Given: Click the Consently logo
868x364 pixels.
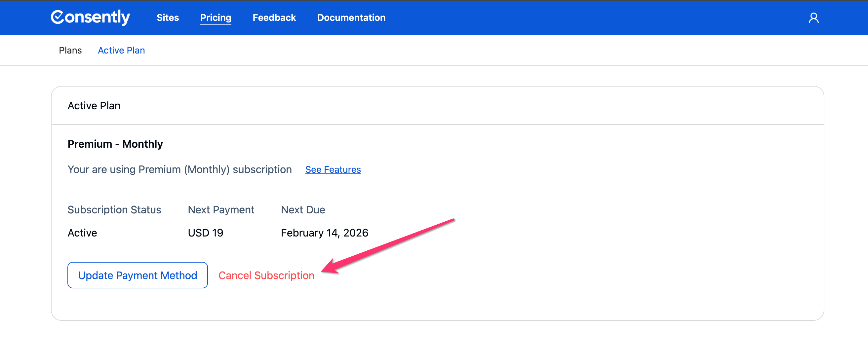Looking at the screenshot, I should 90,18.
